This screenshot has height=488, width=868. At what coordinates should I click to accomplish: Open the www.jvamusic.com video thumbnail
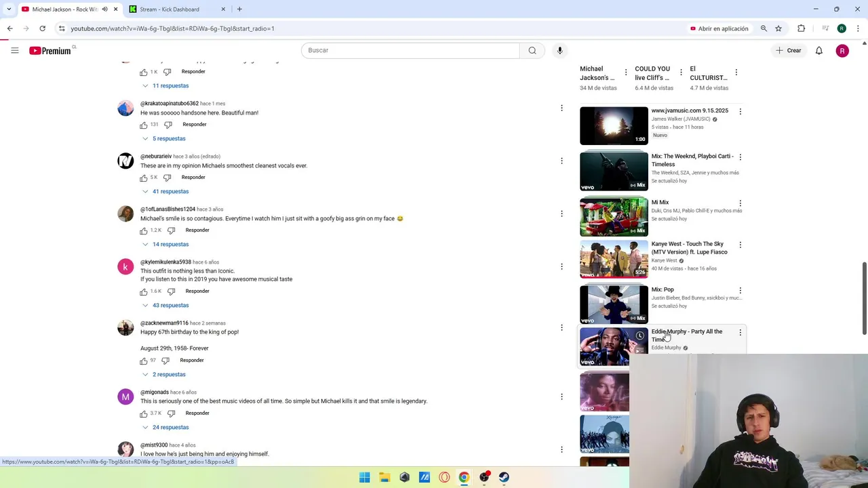(x=614, y=125)
